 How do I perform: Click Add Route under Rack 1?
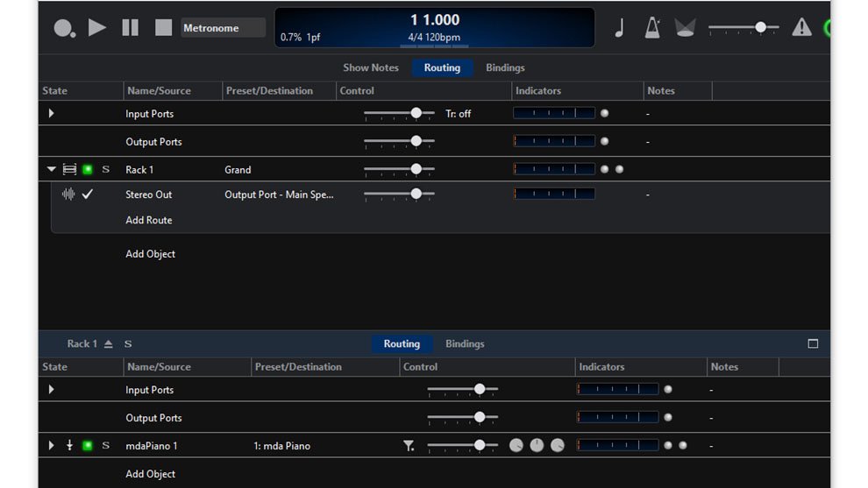148,220
